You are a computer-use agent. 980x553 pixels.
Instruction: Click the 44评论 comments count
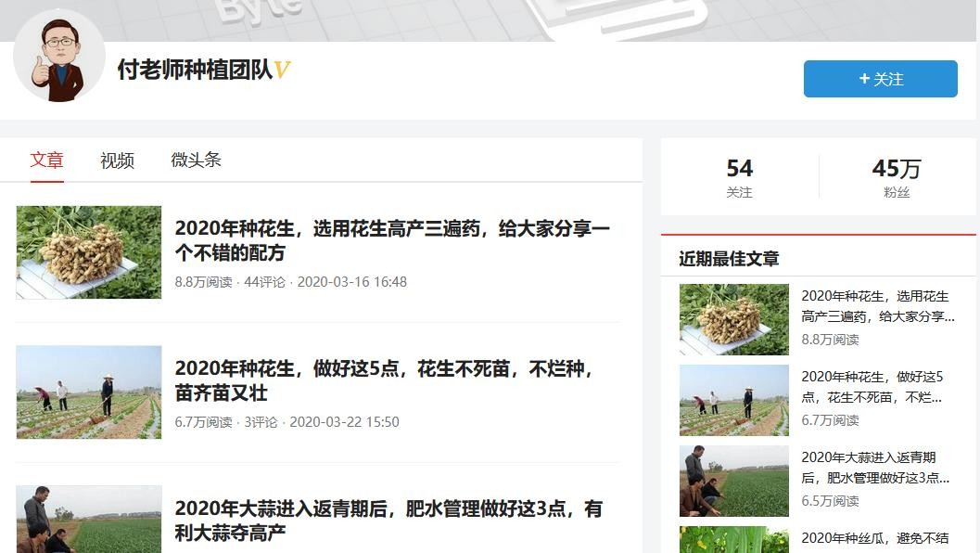click(264, 282)
